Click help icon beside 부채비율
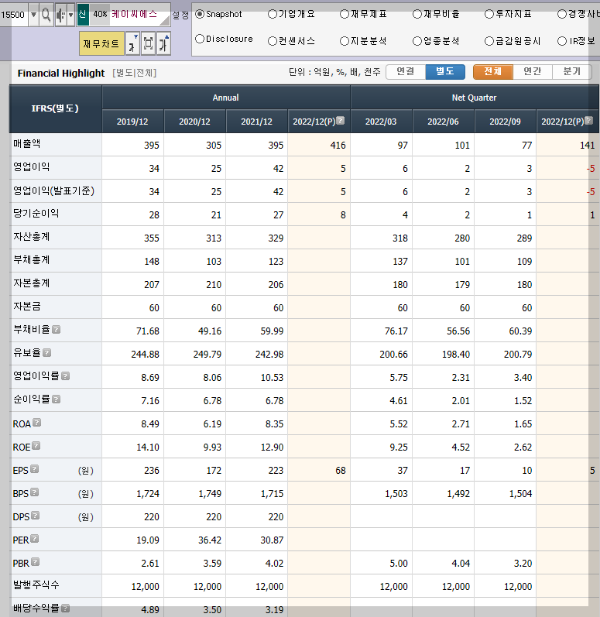 pos(56,329)
